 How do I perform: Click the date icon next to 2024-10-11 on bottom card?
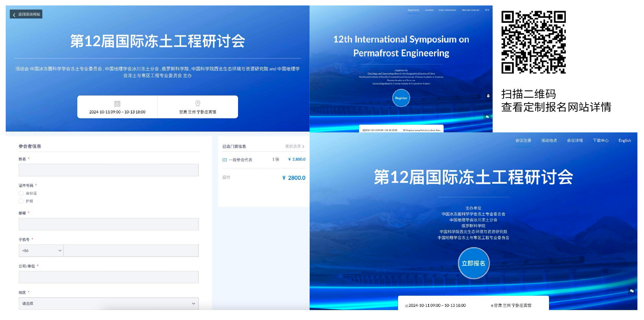[407, 306]
